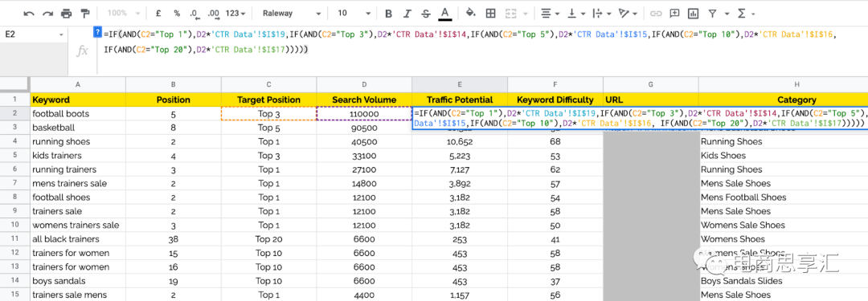
Task: Select the cell 'basketball'
Action: (x=77, y=128)
